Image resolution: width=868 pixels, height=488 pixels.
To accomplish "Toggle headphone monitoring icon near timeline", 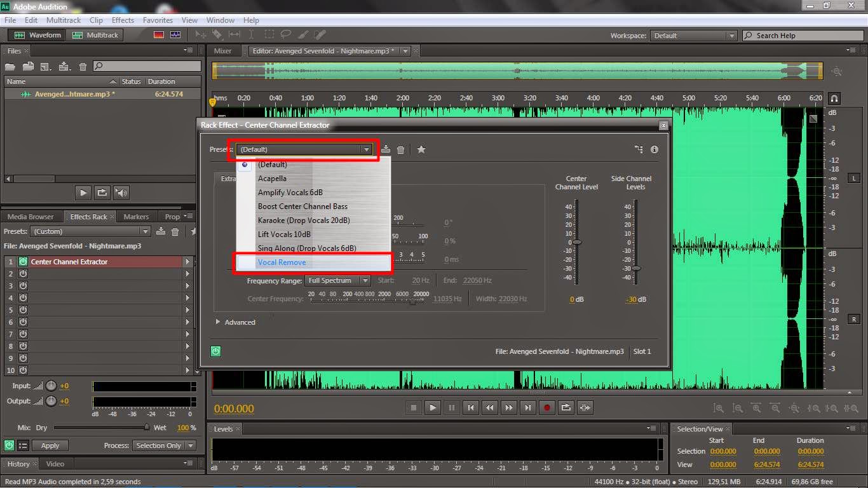I will click(x=834, y=98).
